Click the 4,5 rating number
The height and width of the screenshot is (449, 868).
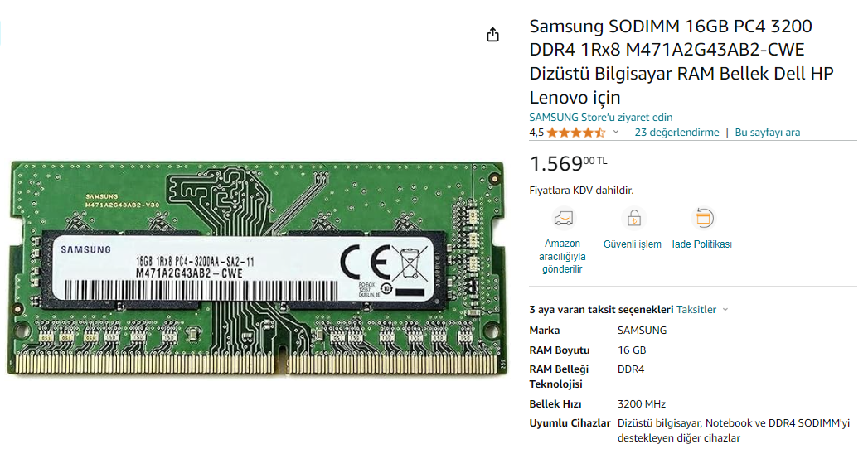(x=536, y=133)
